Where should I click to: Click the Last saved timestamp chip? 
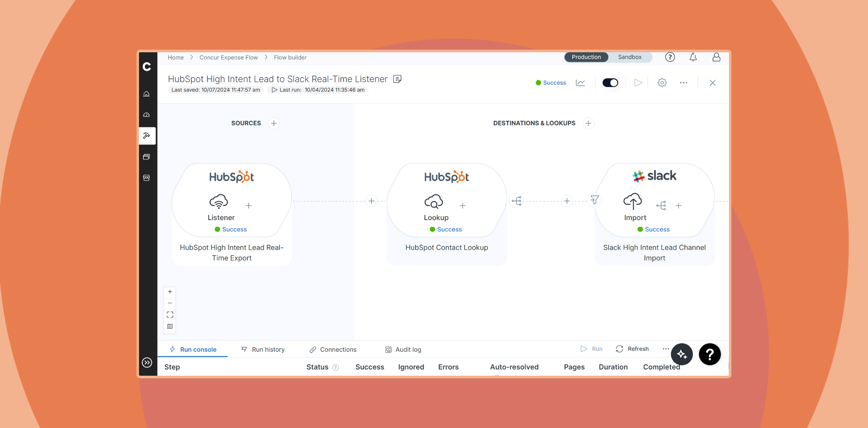tap(215, 90)
